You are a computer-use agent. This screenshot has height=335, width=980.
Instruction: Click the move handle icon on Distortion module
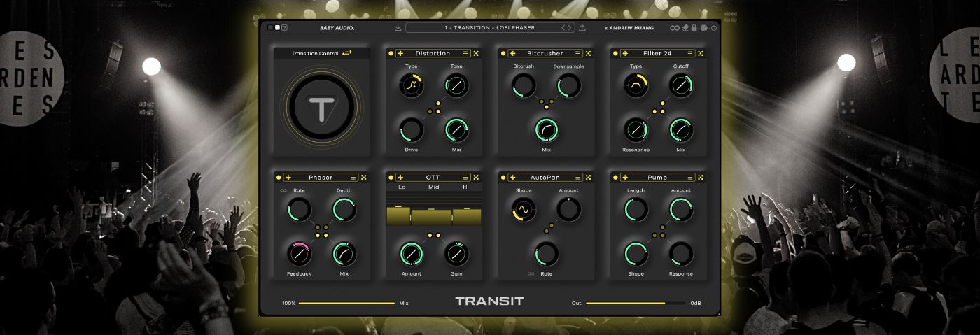[400, 53]
